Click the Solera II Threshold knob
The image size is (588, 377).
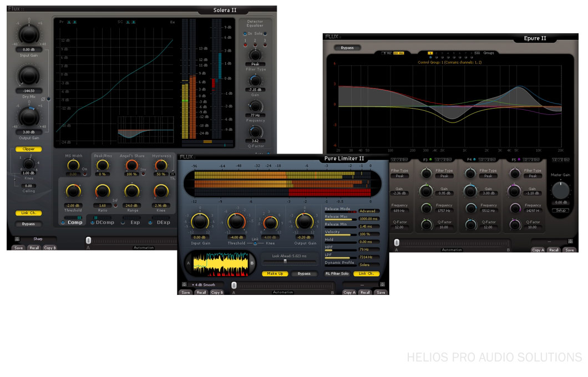73,191
